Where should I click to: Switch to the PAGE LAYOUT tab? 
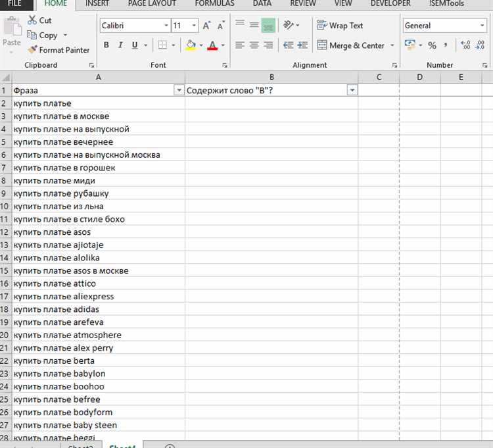pyautogui.click(x=152, y=4)
